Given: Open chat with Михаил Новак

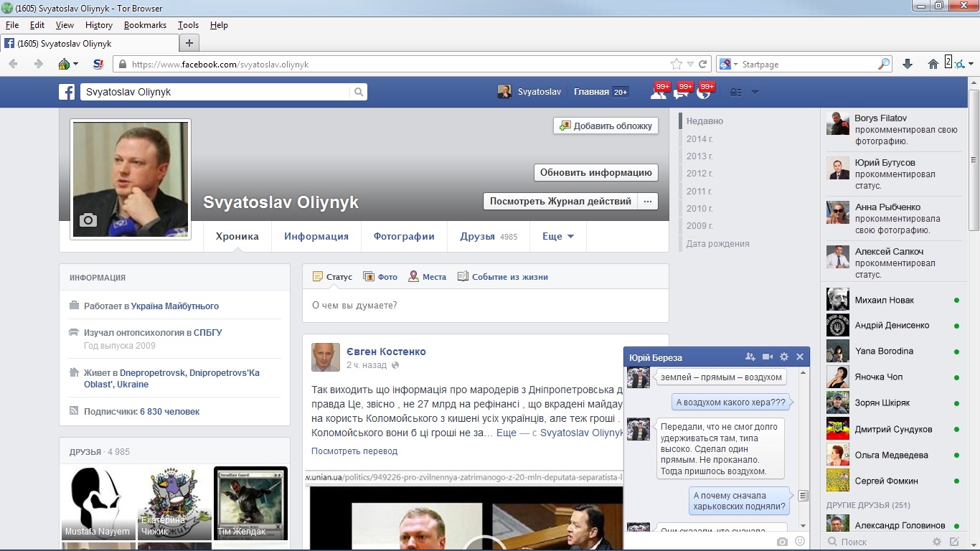Looking at the screenshot, I should pos(892,300).
